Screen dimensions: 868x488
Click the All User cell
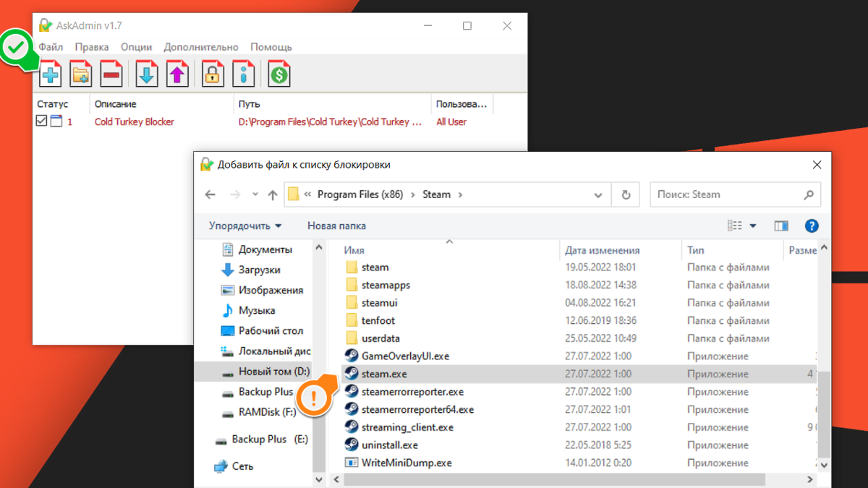[x=451, y=121]
